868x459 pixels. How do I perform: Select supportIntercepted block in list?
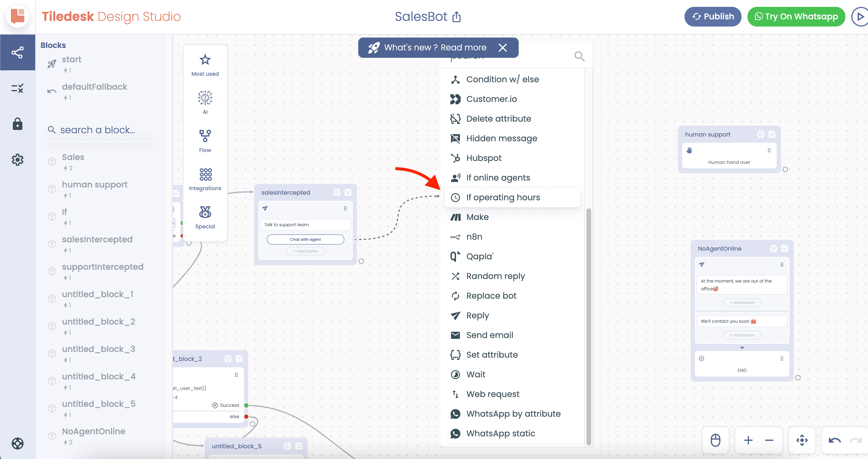[x=100, y=272]
